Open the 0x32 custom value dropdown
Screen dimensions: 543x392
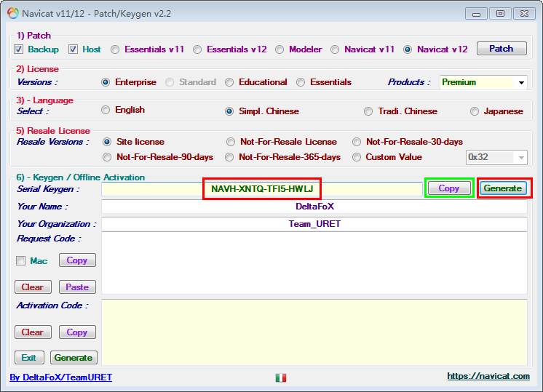tap(496, 157)
